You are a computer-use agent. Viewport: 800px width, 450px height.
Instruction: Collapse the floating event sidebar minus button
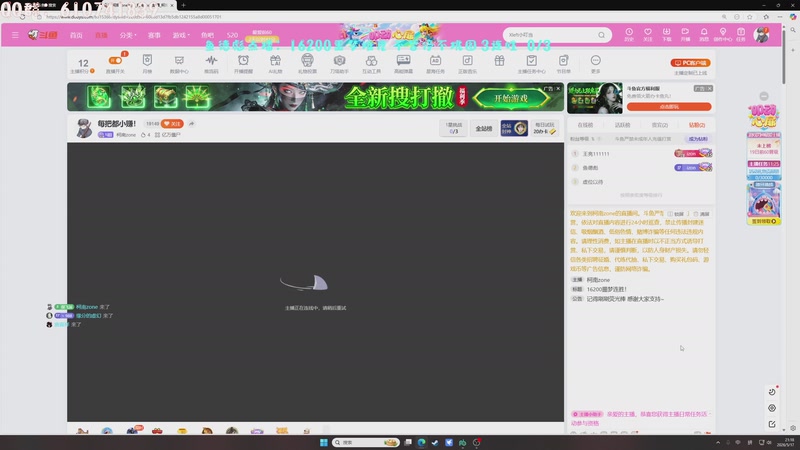764,96
